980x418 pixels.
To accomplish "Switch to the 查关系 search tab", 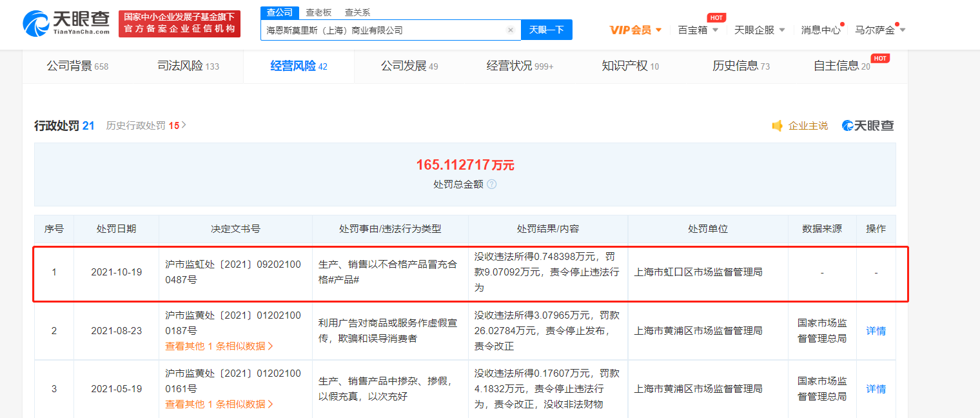I will [x=357, y=12].
